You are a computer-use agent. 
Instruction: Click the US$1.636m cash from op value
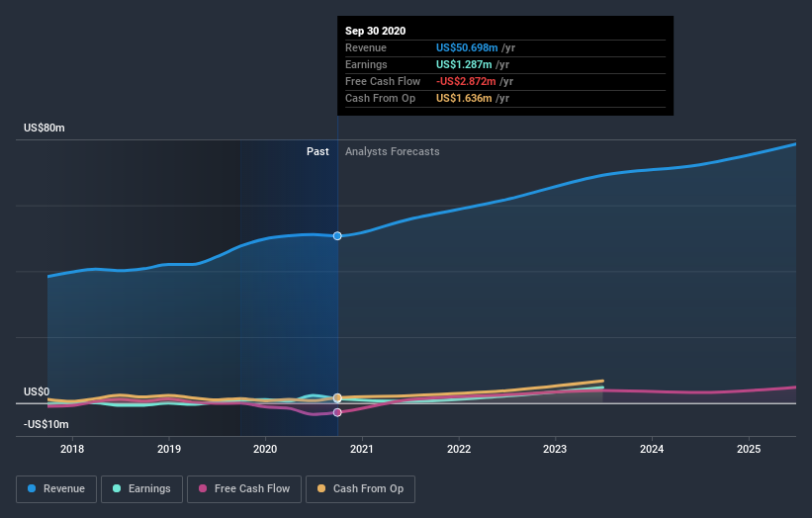(x=464, y=98)
